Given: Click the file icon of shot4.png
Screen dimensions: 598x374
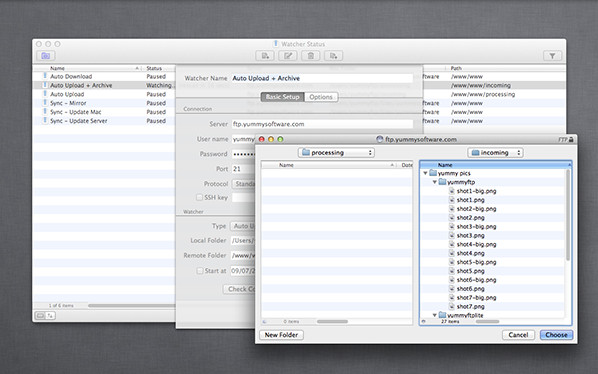Looking at the screenshot, I should [452, 253].
